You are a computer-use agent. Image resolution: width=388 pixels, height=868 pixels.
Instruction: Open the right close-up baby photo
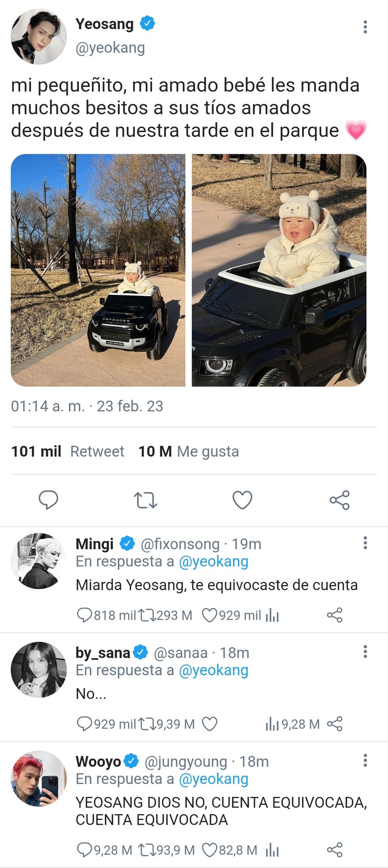(279, 270)
